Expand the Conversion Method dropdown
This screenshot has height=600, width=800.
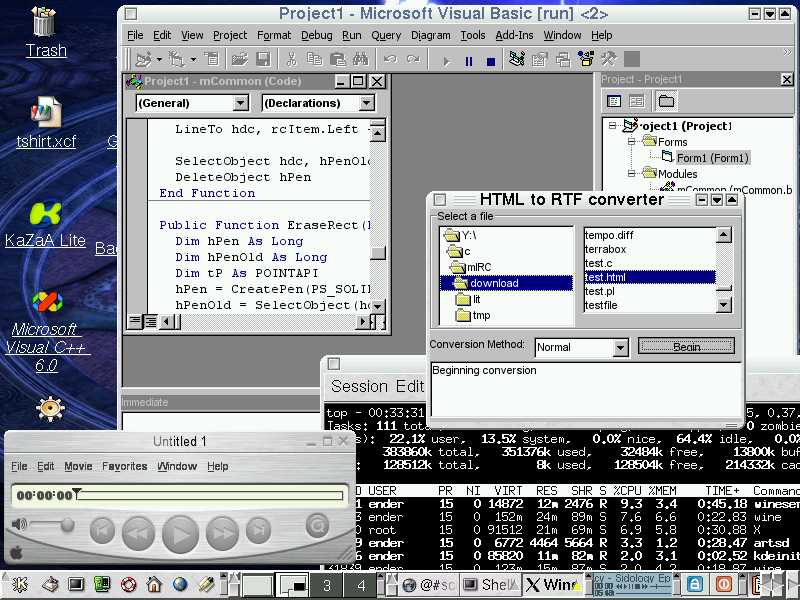[x=620, y=348]
